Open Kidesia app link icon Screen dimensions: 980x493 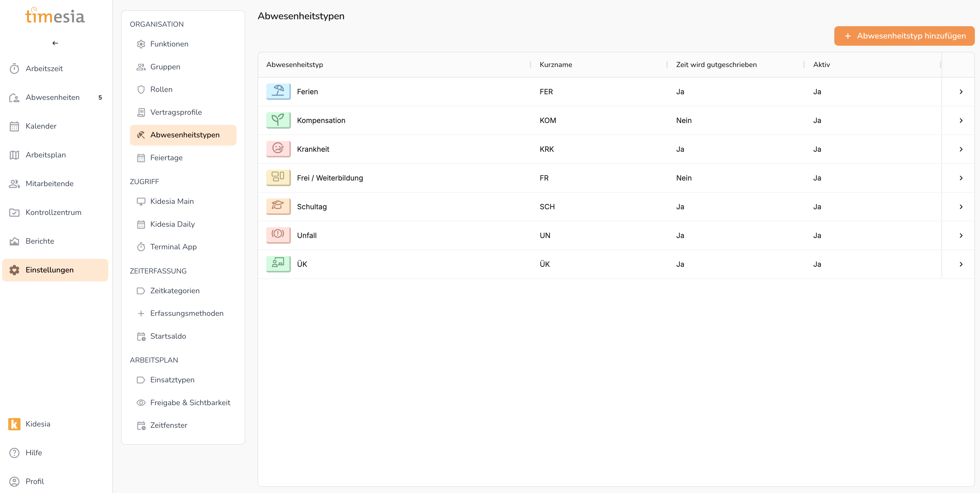tap(14, 424)
